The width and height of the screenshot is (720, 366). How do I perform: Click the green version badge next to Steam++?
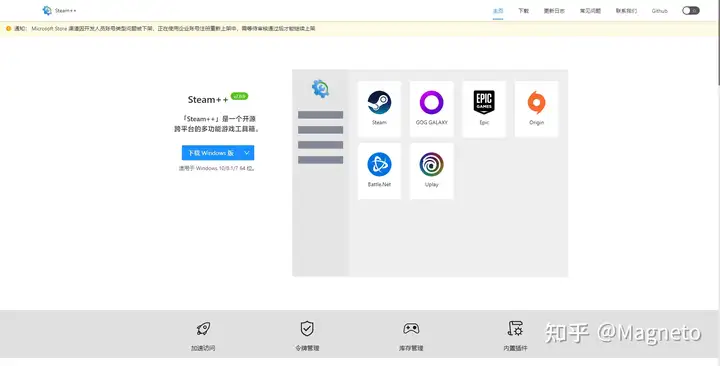click(x=239, y=96)
